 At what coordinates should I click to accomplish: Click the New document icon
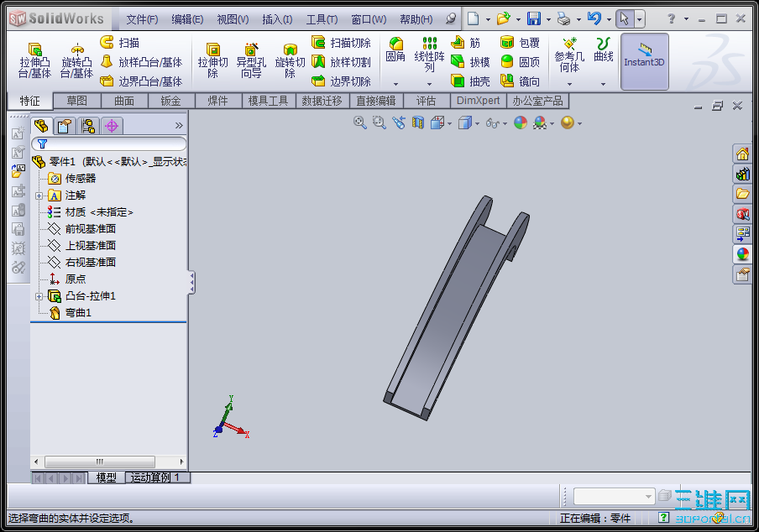(x=474, y=18)
